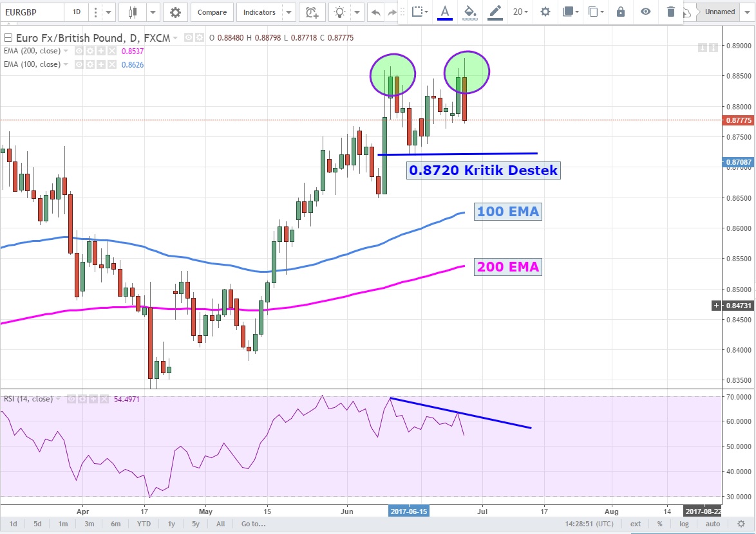Create an alert with the alarm clock icon
This screenshot has height=534, width=756.
point(312,12)
